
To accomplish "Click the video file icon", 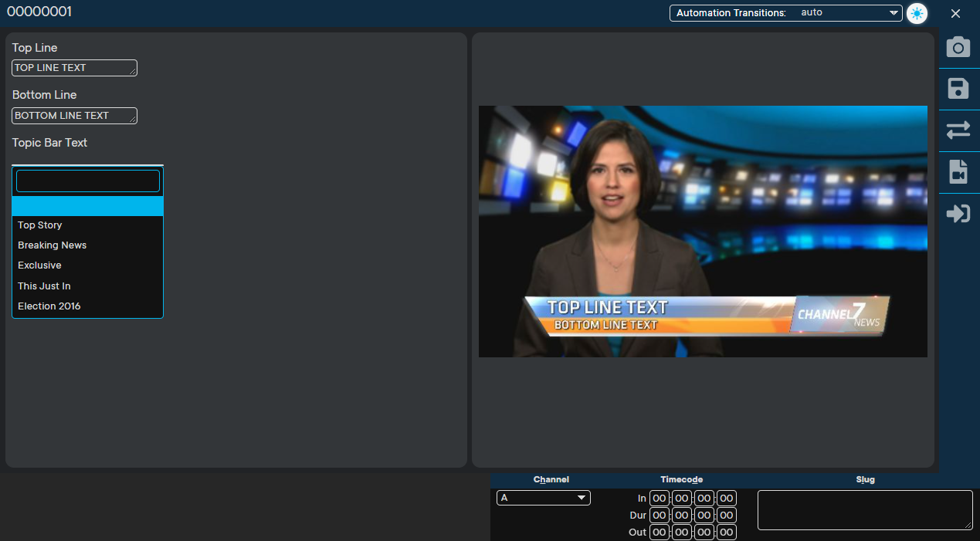I will tap(958, 171).
